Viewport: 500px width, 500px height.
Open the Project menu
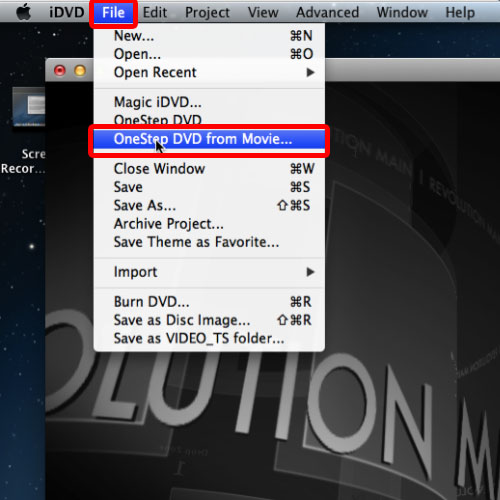pos(207,13)
